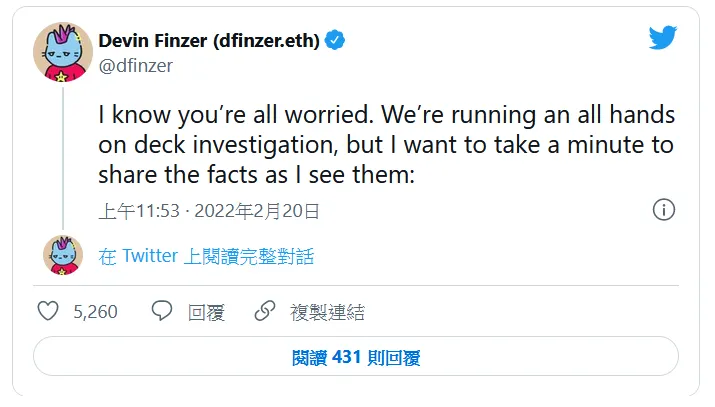Image resolution: width=715 pixels, height=407 pixels.
Task: Open the Devin Finzer (dfinzer.eth) display name
Action: pos(210,40)
